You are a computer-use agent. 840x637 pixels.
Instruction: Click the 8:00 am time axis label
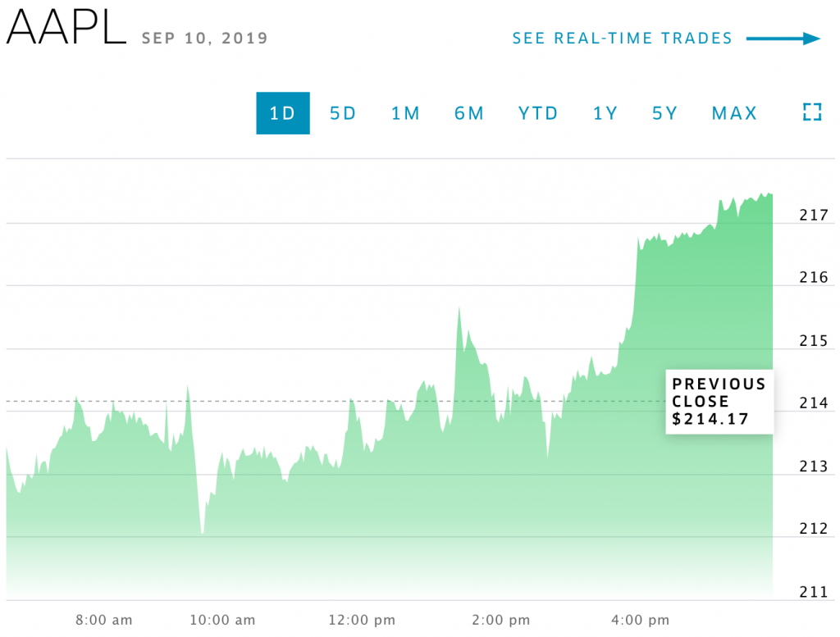click(x=104, y=620)
